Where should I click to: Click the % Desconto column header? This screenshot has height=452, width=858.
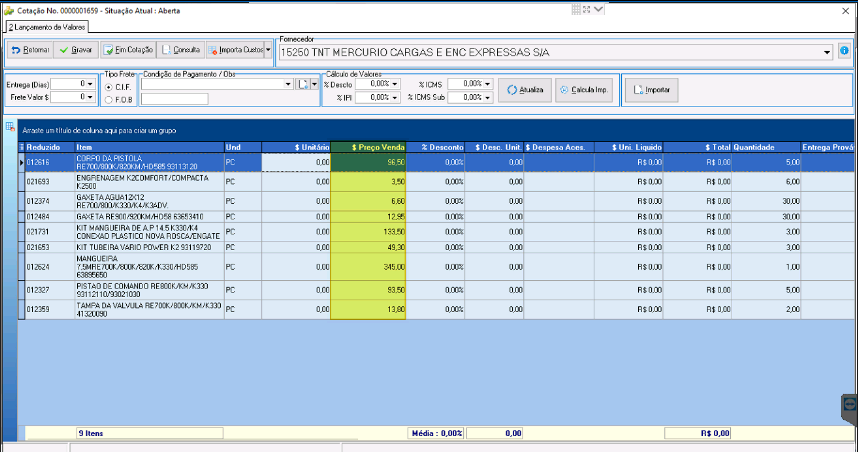click(435, 147)
